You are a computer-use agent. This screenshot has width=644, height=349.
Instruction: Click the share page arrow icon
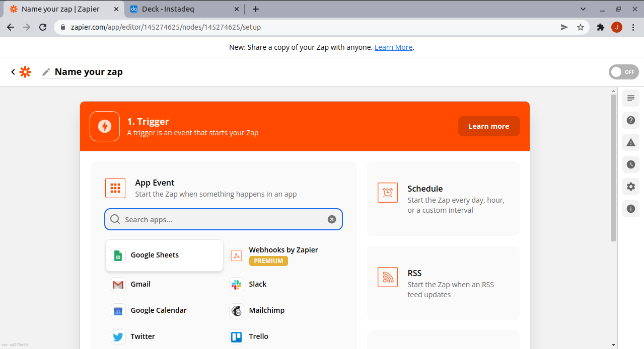click(564, 27)
